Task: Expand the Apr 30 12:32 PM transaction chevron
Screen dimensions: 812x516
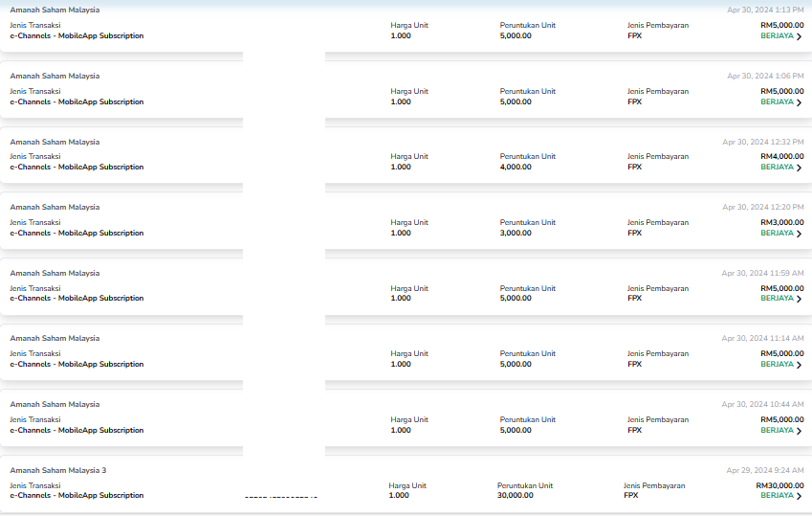Action: pyautogui.click(x=799, y=168)
